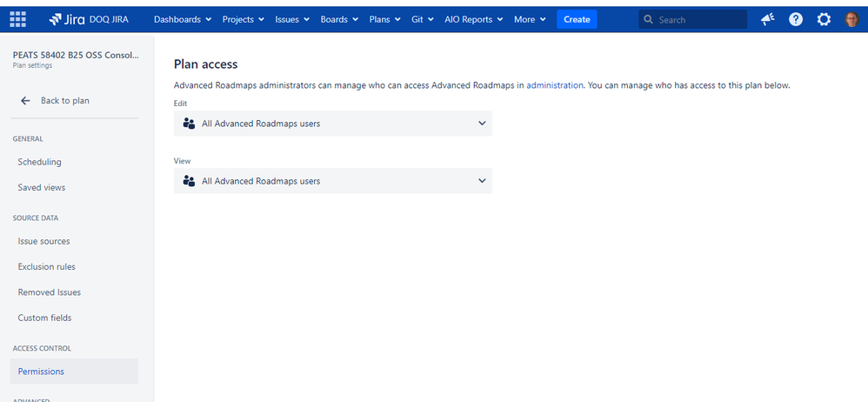868x402 pixels.
Task: Open Issue sources settings
Action: [74, 241]
